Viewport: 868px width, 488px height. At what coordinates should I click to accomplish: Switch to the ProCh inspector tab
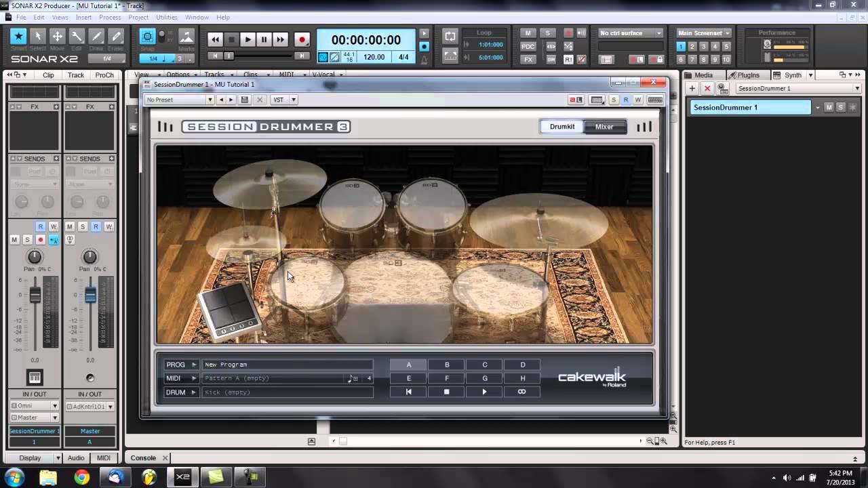tap(104, 75)
